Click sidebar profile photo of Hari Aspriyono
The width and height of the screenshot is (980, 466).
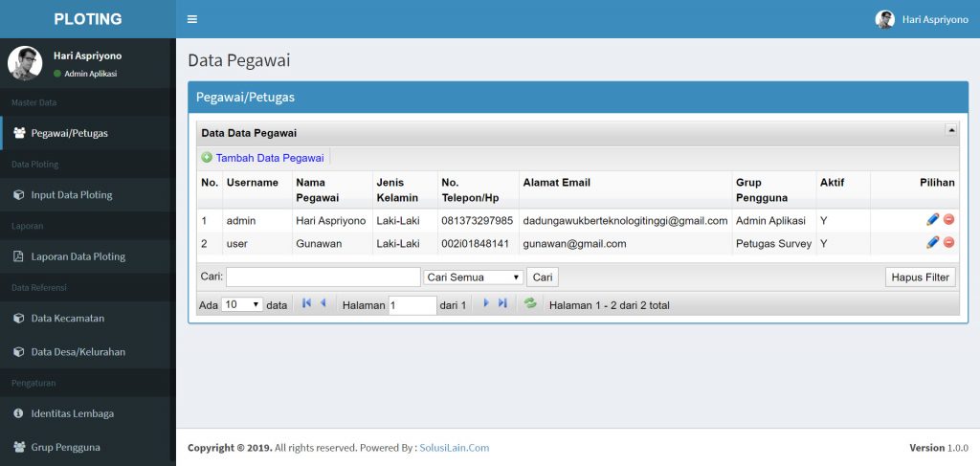click(x=25, y=63)
